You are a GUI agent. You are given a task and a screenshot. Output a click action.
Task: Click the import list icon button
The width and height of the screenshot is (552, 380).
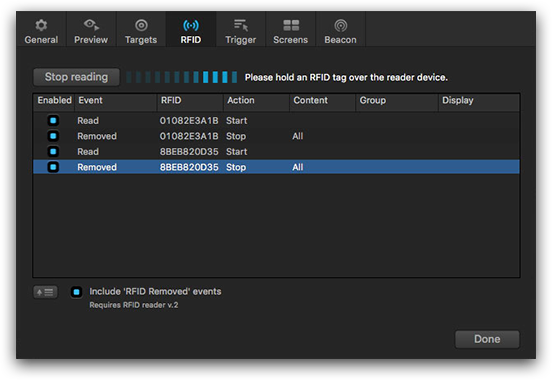point(45,292)
